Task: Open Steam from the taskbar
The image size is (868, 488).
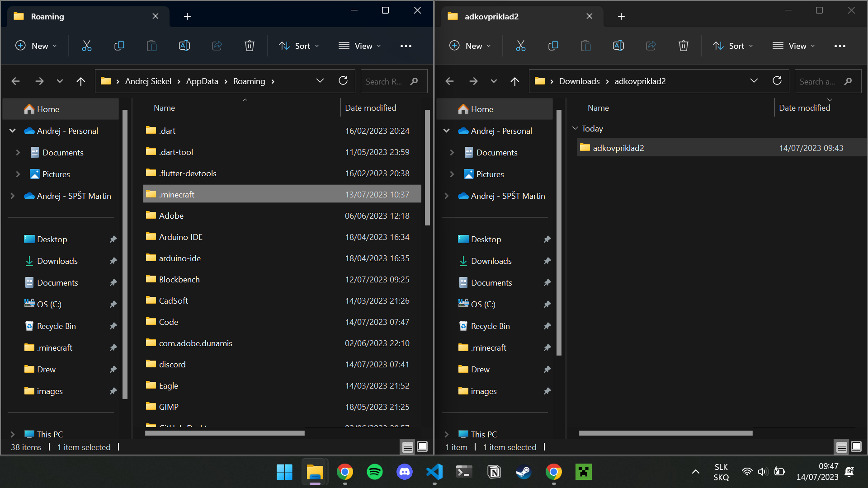Action: pyautogui.click(x=524, y=472)
